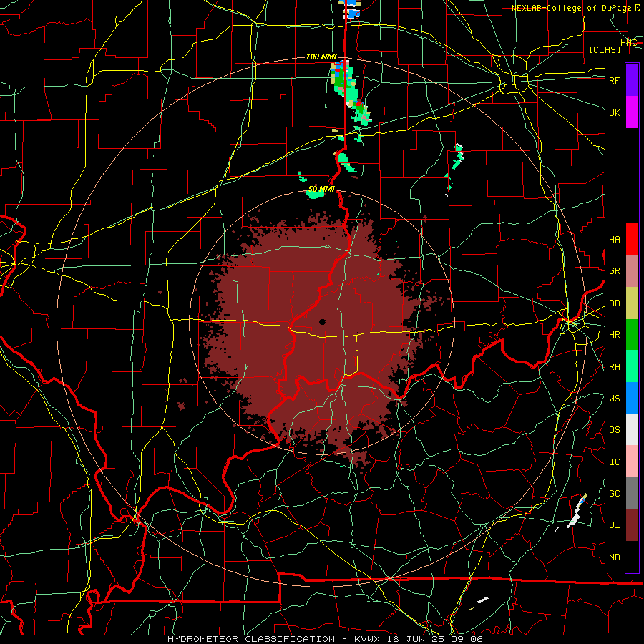Click the RA legend label
Viewport: 644px width, 644px height.
(x=615, y=367)
